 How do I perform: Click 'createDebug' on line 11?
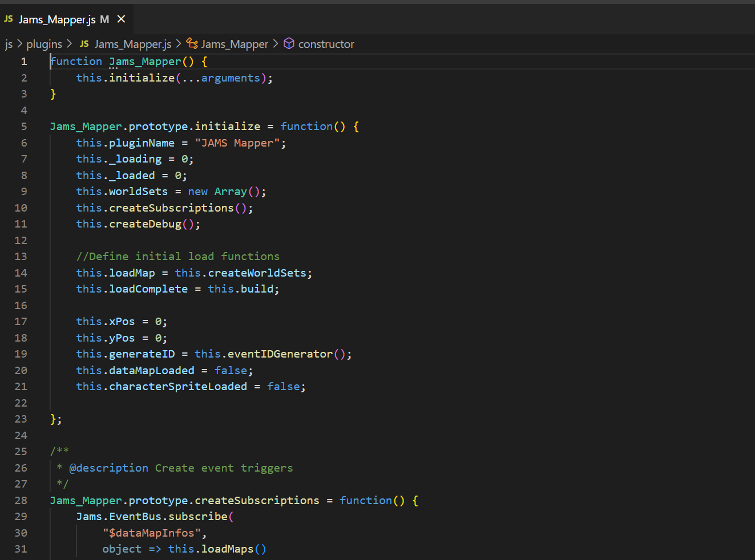[145, 224]
